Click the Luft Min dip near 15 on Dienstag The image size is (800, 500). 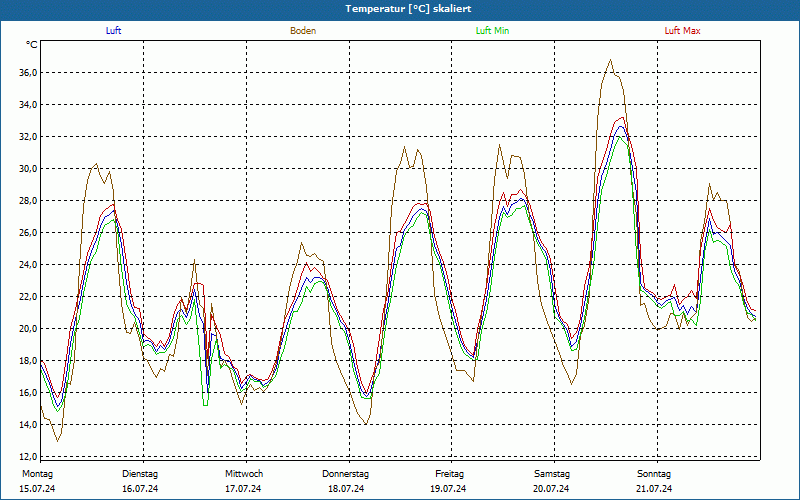(x=205, y=405)
